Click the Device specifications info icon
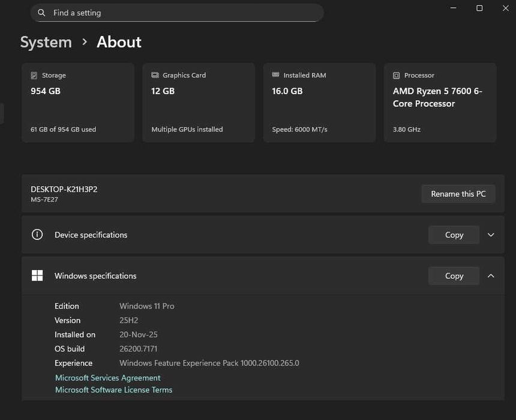The width and height of the screenshot is (516, 420). pyautogui.click(x=37, y=235)
